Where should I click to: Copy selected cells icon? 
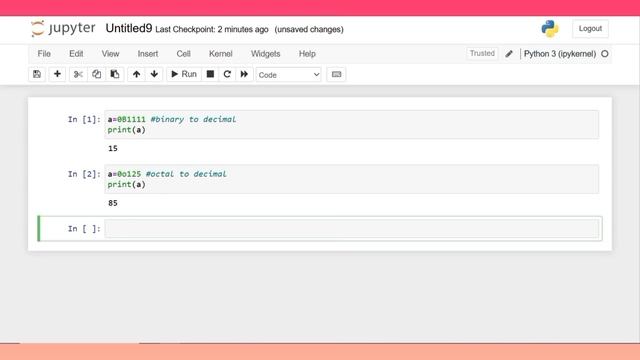click(96, 74)
